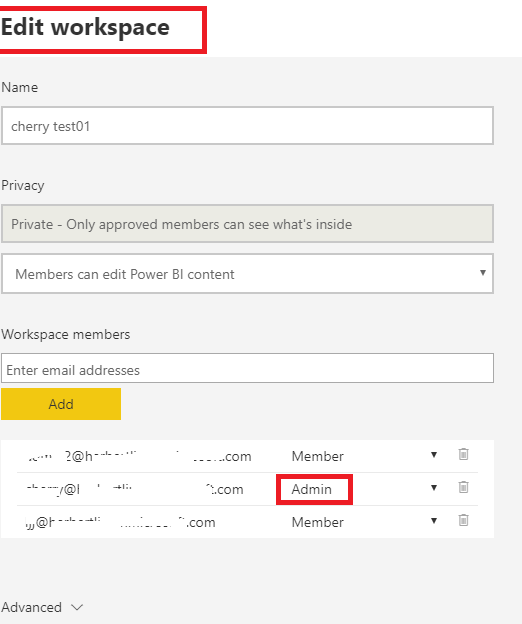Screen dimensions: 522x624
Task: Click the 'Privacy' label
Action: [x=23, y=185]
